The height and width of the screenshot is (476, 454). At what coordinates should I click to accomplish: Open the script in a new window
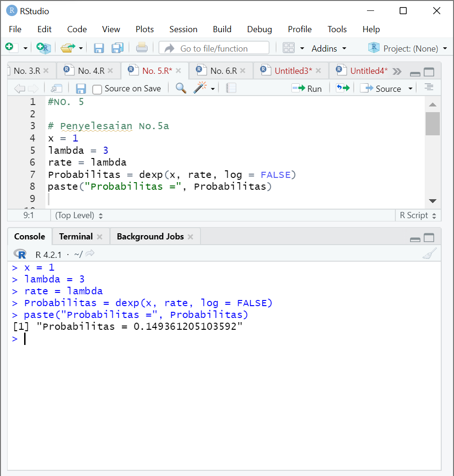pos(57,88)
